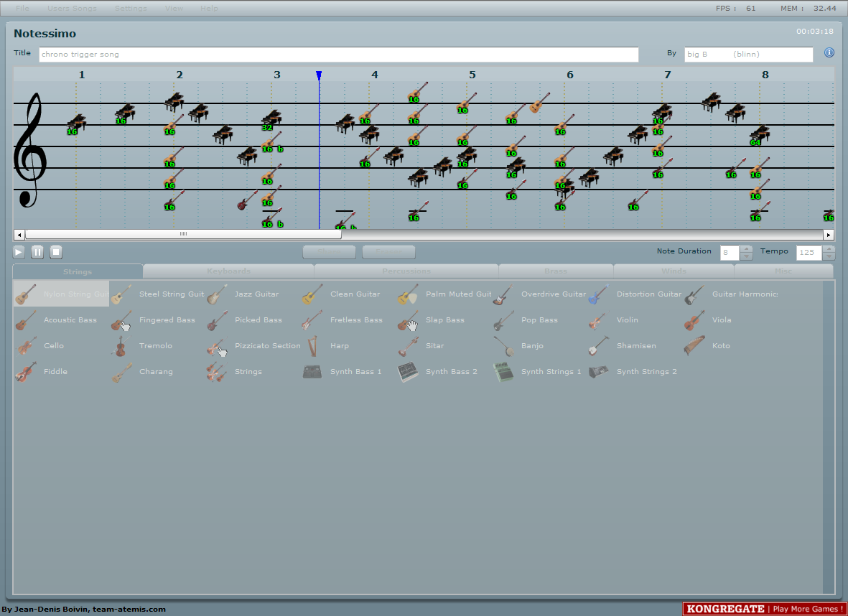848x616 pixels.
Task: Switch to the Strings tab
Action: coord(78,271)
